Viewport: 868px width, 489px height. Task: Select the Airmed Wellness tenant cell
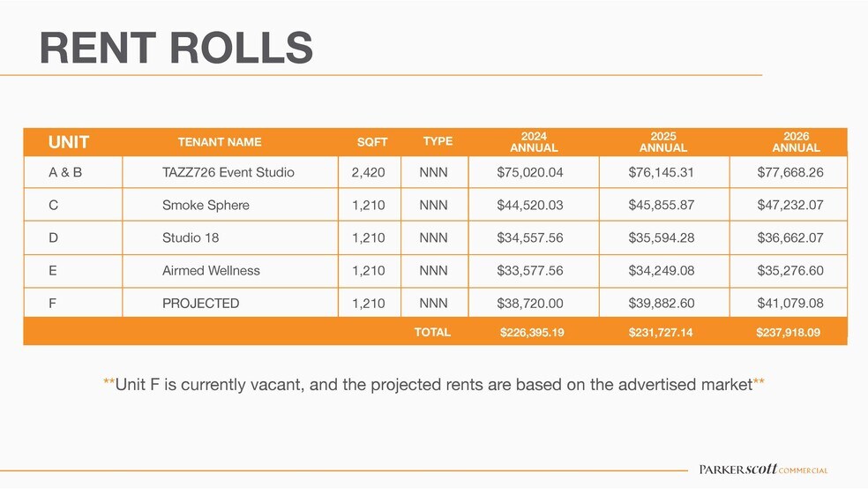tap(211, 270)
